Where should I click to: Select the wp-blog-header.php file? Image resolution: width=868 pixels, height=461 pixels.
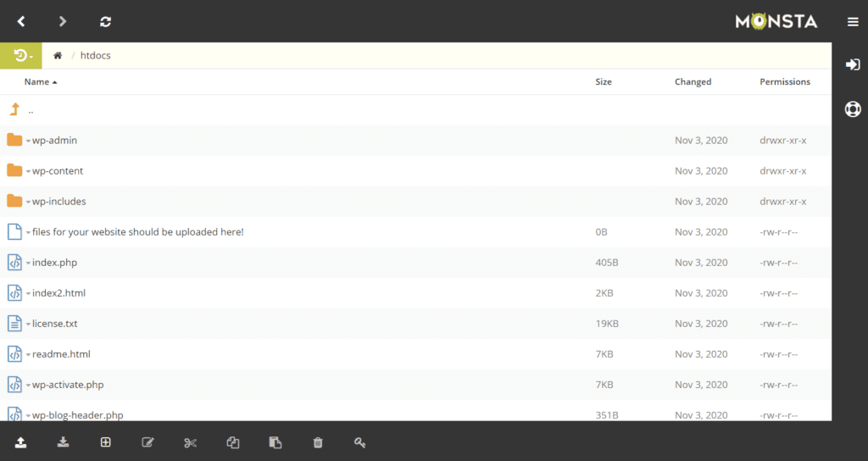pyautogui.click(x=77, y=415)
